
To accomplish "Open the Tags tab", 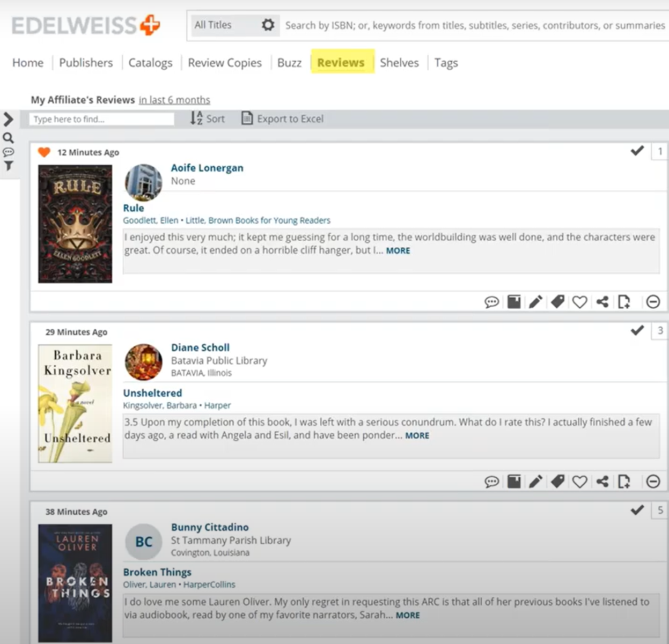I will click(446, 63).
